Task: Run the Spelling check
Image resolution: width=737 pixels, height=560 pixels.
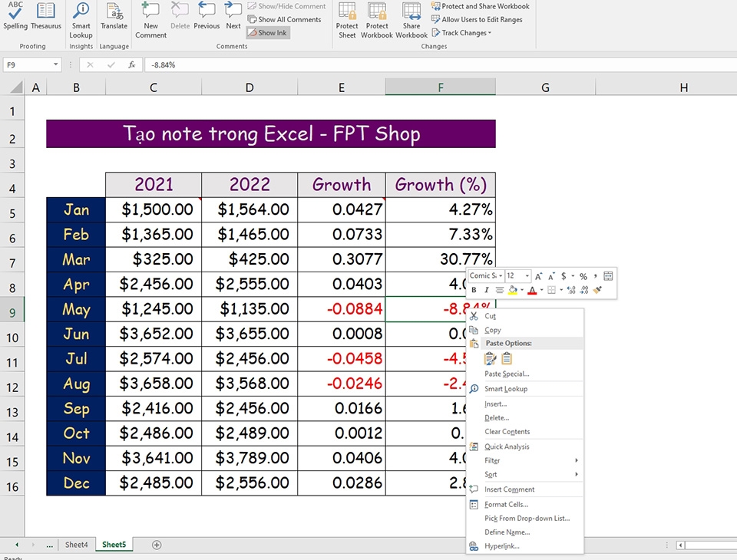Action: pyautogui.click(x=15, y=16)
